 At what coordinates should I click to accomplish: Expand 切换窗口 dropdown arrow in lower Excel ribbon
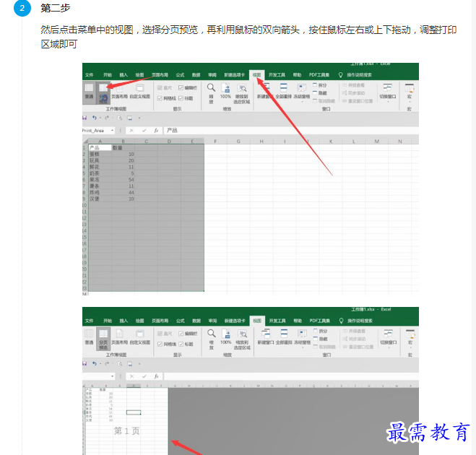(x=389, y=347)
